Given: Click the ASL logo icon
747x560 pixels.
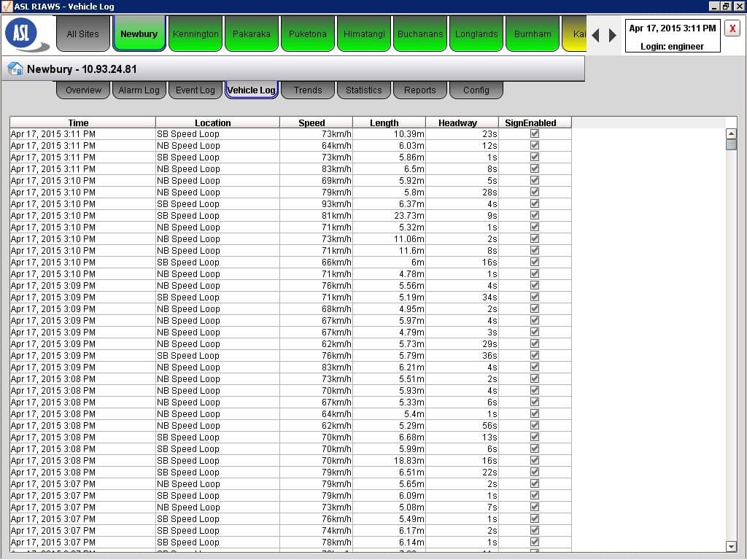Looking at the screenshot, I should tap(27, 34).
